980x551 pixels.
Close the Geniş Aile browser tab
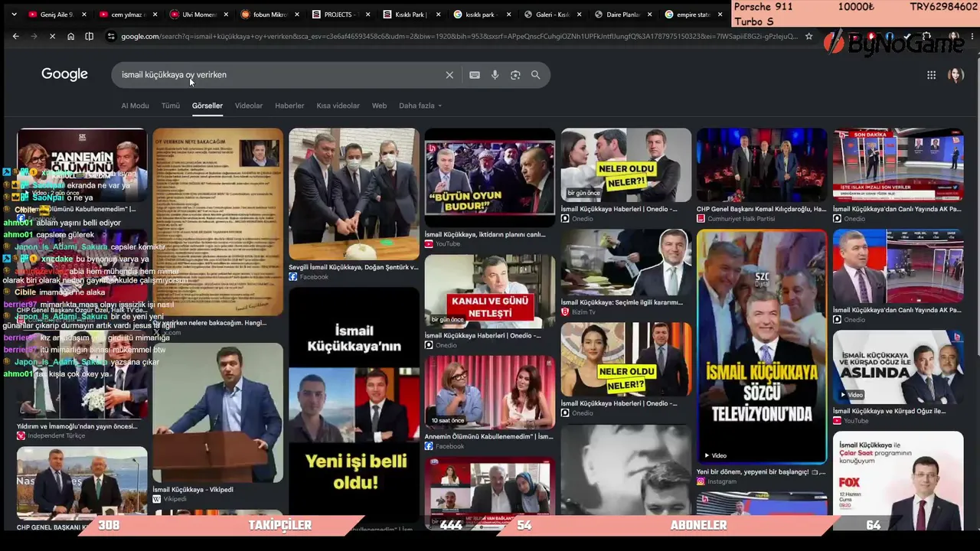click(x=83, y=15)
